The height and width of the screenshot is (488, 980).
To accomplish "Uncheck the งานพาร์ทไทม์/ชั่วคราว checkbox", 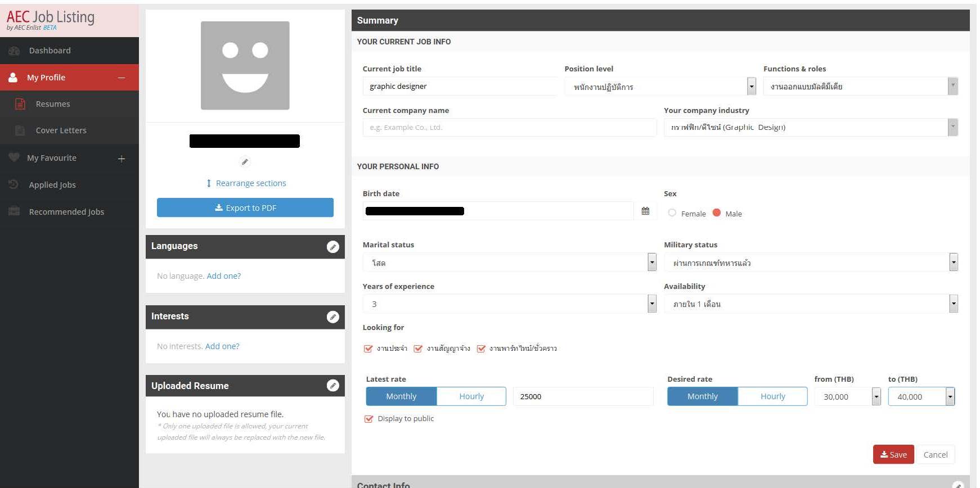I will 481,349.
